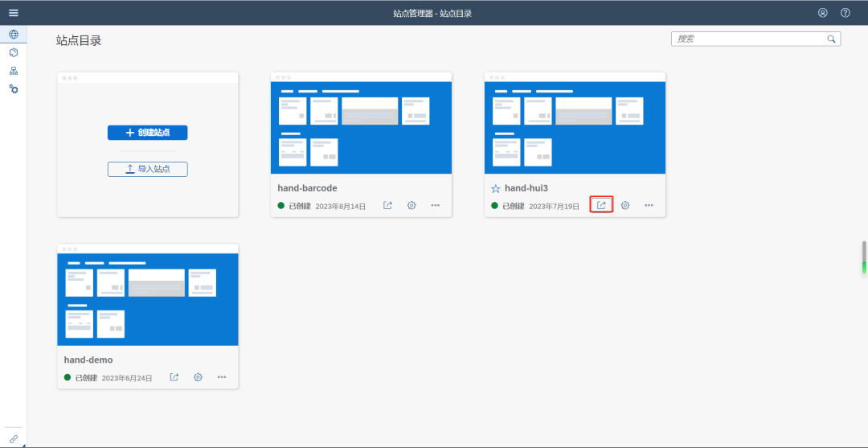Open more options for hand-hui3
The image size is (868, 448).
[x=649, y=205]
